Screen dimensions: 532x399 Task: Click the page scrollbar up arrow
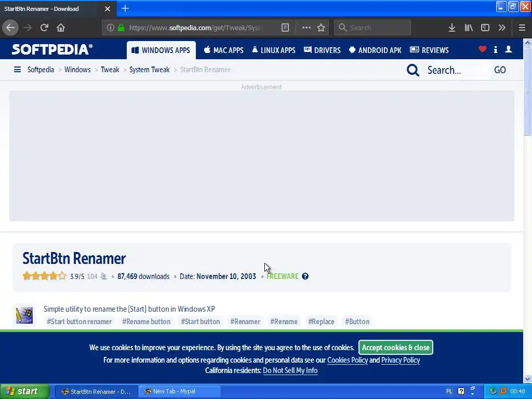point(527,43)
